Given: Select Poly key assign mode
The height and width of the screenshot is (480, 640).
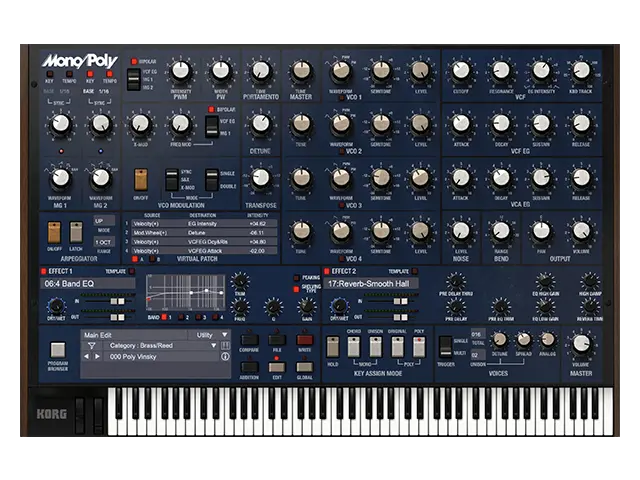Looking at the screenshot, I should pos(419,347).
